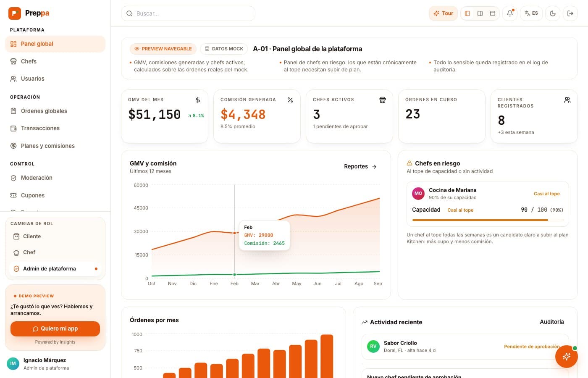
Task: Open Planes y comisiones
Action: click(55, 146)
